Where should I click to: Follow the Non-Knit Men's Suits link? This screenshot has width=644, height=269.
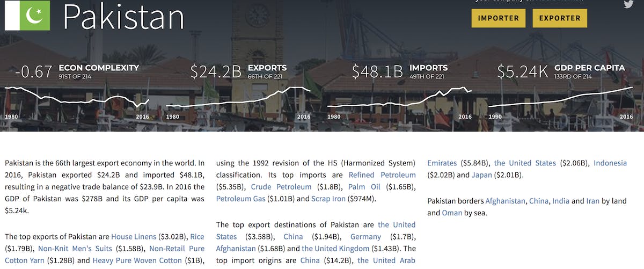(x=75, y=249)
